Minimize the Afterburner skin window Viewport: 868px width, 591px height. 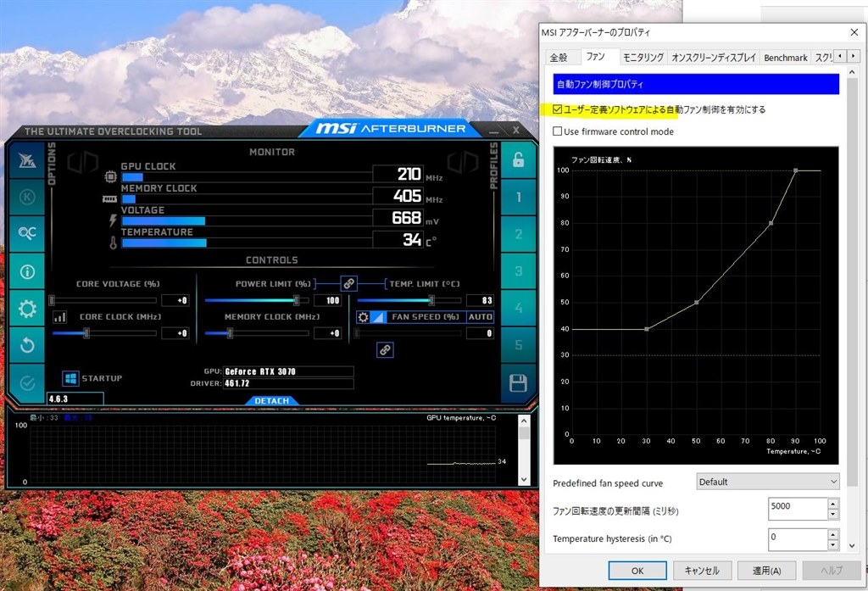pyautogui.click(x=494, y=131)
